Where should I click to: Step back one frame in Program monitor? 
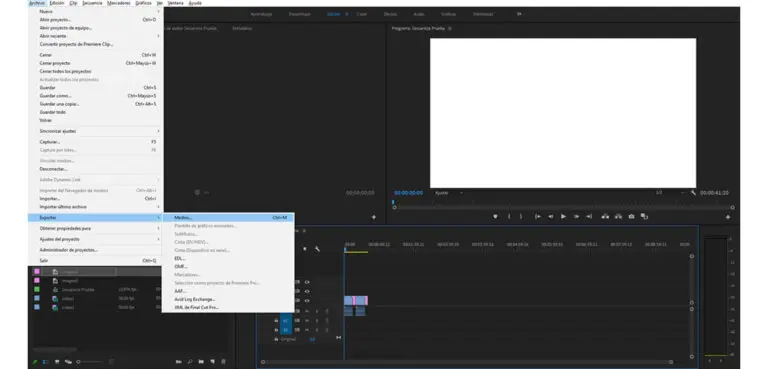[551, 217]
